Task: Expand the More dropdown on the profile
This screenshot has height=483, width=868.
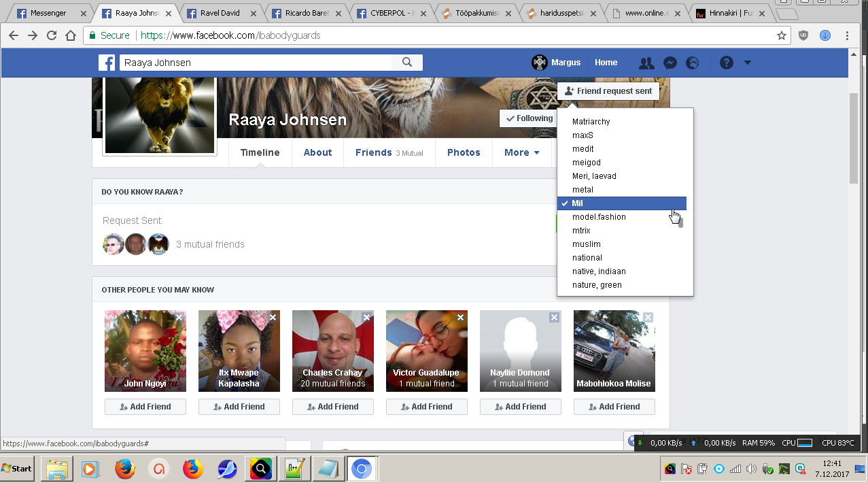Action: 522,152
